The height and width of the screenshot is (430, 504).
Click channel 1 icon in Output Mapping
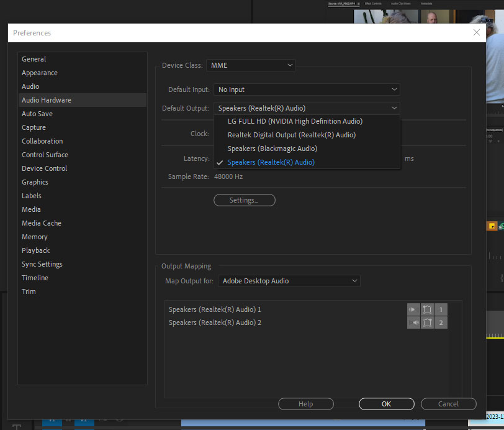(x=441, y=309)
